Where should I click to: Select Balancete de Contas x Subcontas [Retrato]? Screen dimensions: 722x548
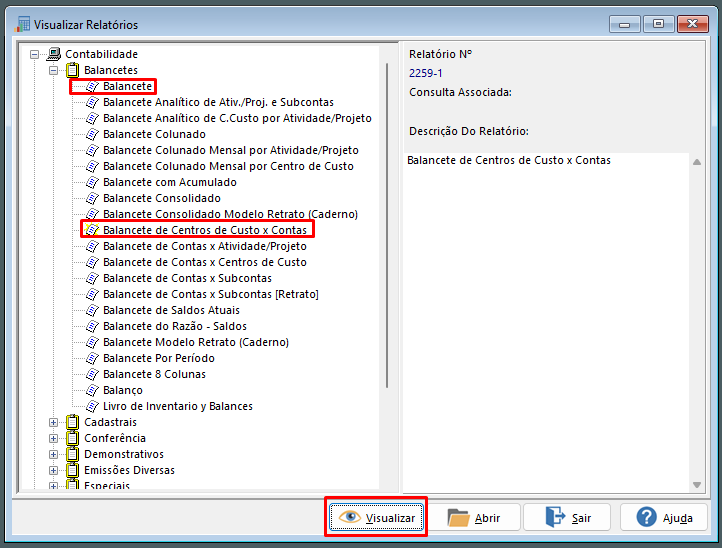click(211, 294)
